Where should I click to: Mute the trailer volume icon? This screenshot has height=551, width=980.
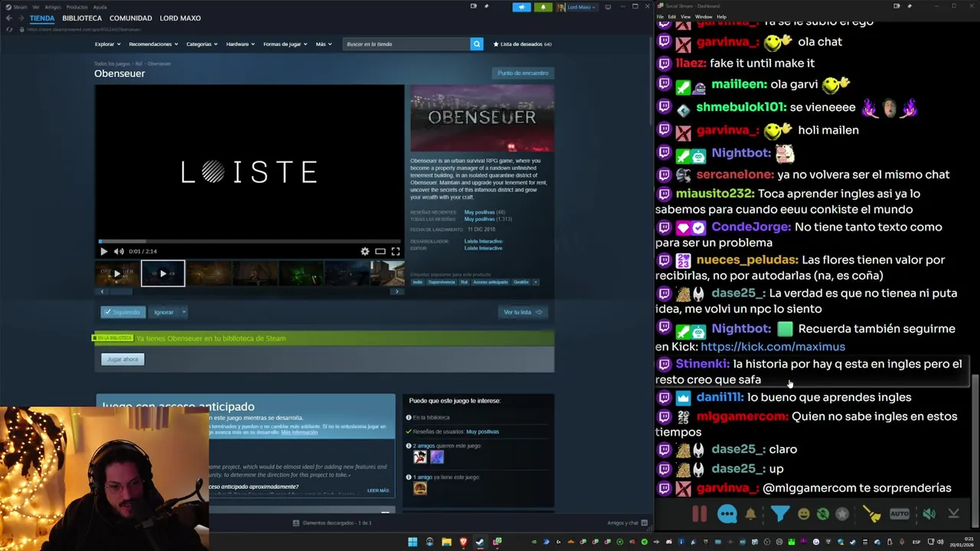[119, 251]
